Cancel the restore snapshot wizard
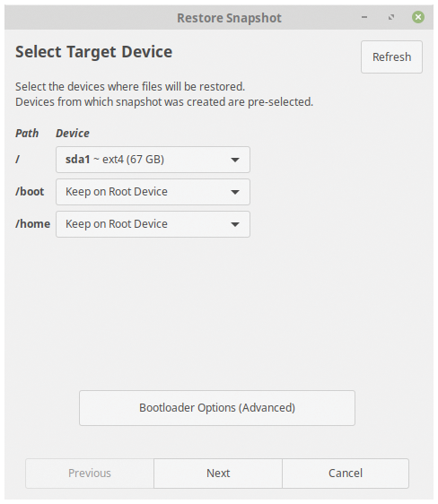Image resolution: width=438 pixels, height=504 pixels. click(x=346, y=474)
